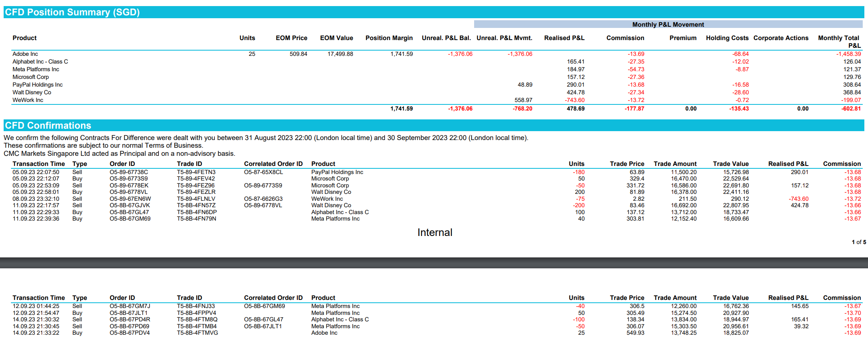Click Trade ID T5-8B-4FTMVG
868x342 pixels.
197,333
